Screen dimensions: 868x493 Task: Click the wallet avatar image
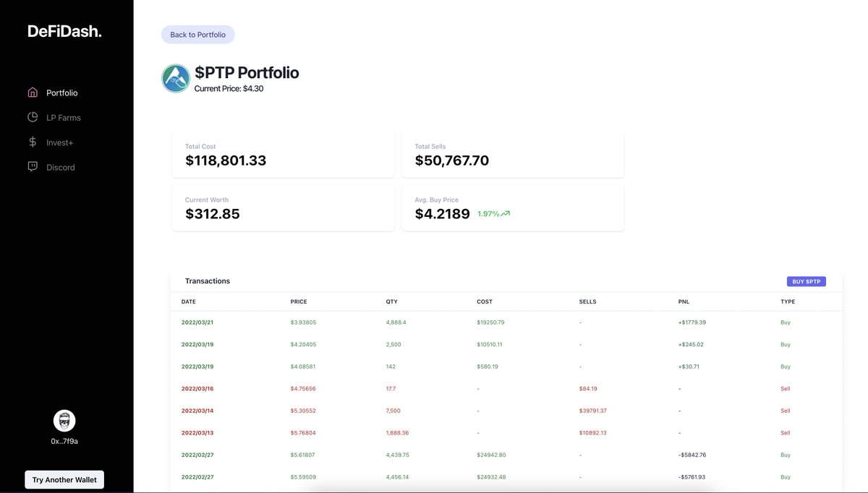tap(64, 421)
